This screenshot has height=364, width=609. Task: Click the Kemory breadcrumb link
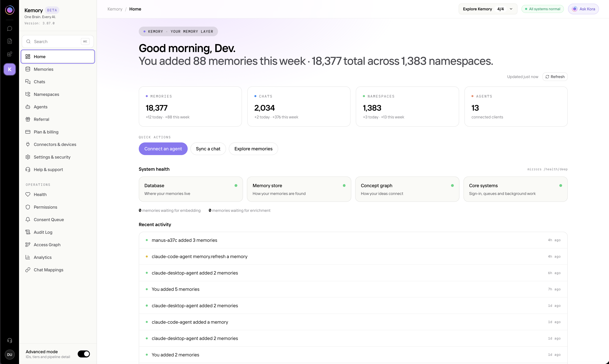(x=115, y=9)
